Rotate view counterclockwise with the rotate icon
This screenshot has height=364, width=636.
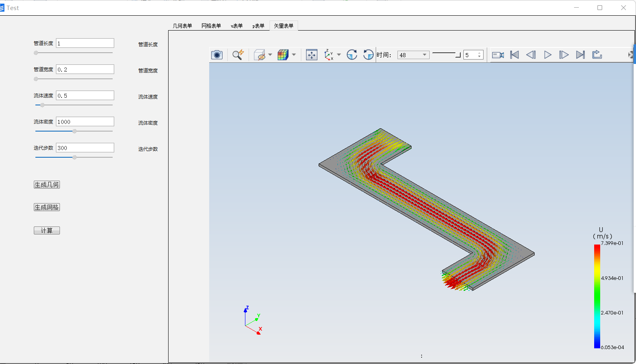coord(368,55)
